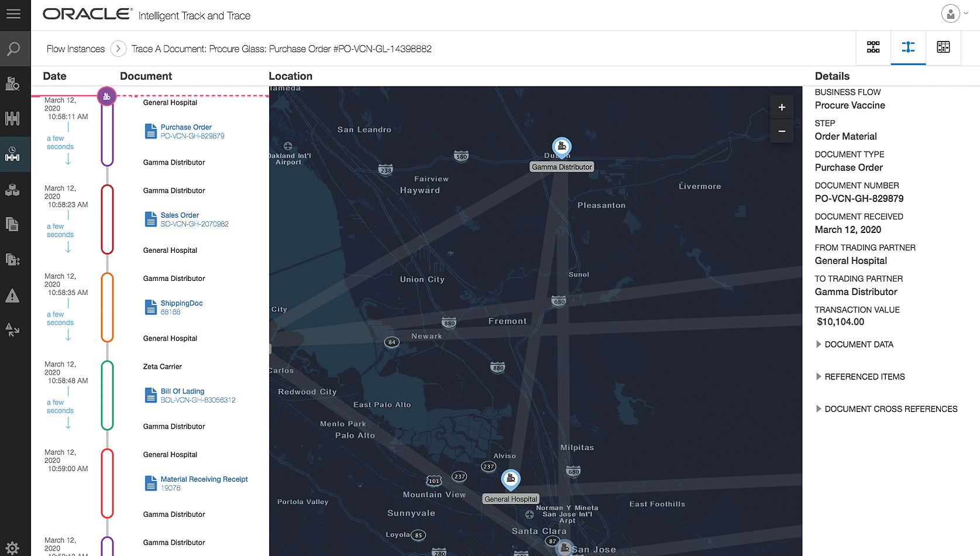980x556 pixels.
Task: Zoom out on the map
Action: [782, 132]
